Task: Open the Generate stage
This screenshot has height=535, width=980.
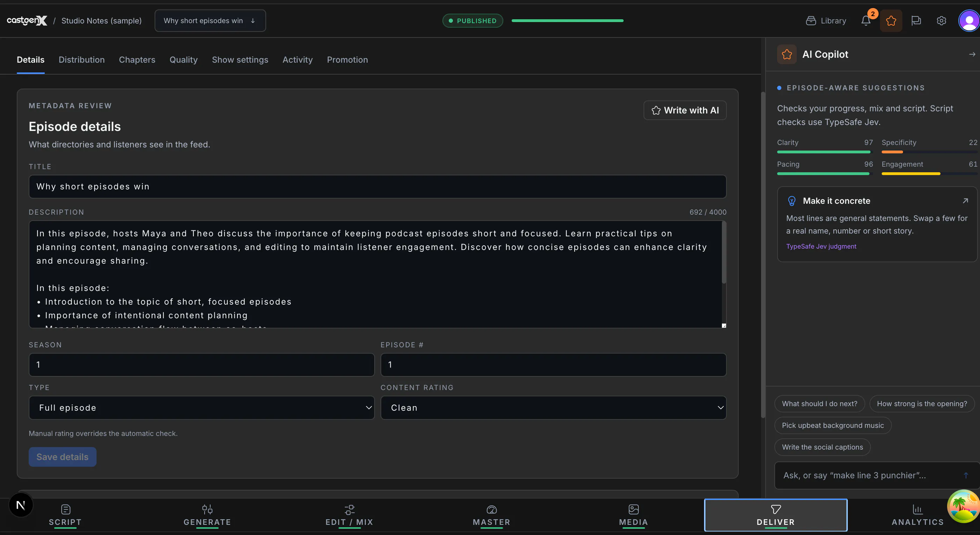Action: click(207, 515)
